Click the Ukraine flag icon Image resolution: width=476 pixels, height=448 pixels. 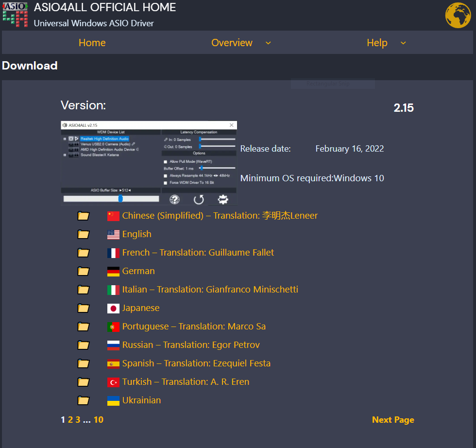point(113,401)
